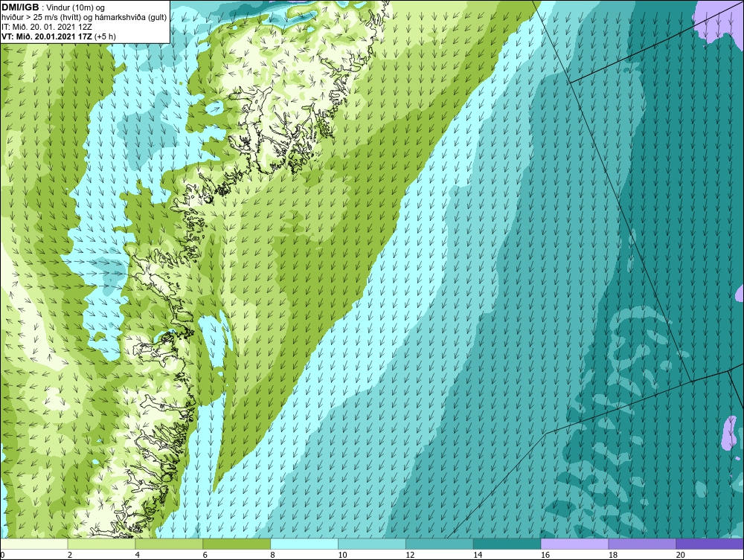Click the 'IT: Mið. 20. 01. 2021 12Z' line
The width and height of the screenshot is (744, 560).
[x=47, y=27]
